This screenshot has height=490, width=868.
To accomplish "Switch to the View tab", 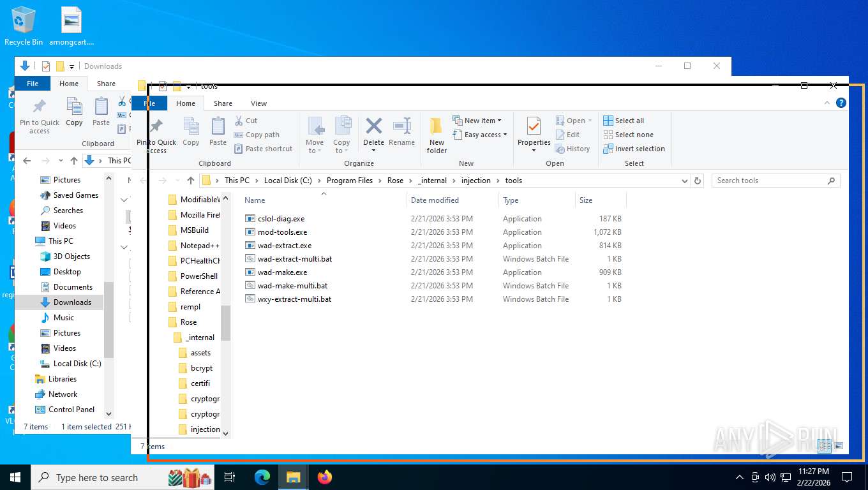I will click(x=258, y=103).
